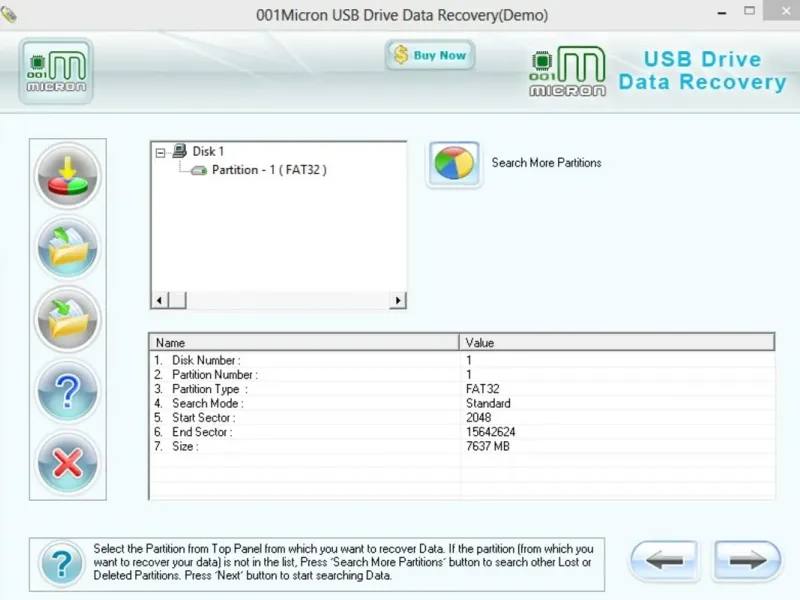Select the Start Sector row
Viewport: 800px width, 600px height.
[x=462, y=417]
